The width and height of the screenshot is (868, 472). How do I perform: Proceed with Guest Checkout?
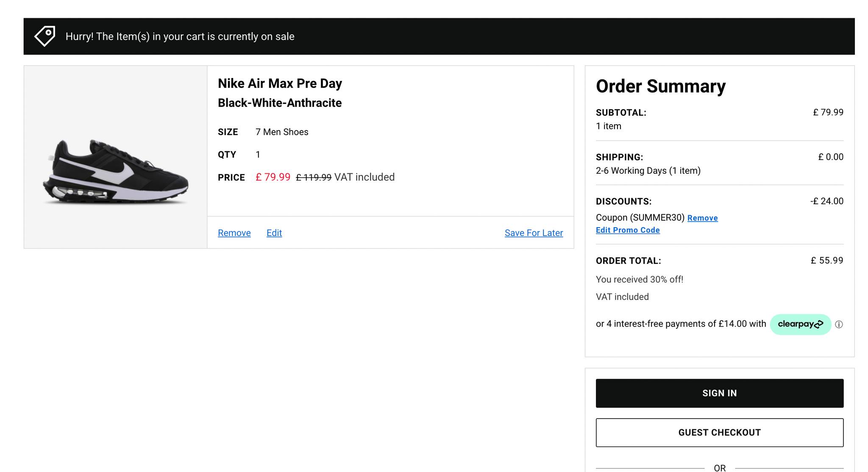point(719,433)
